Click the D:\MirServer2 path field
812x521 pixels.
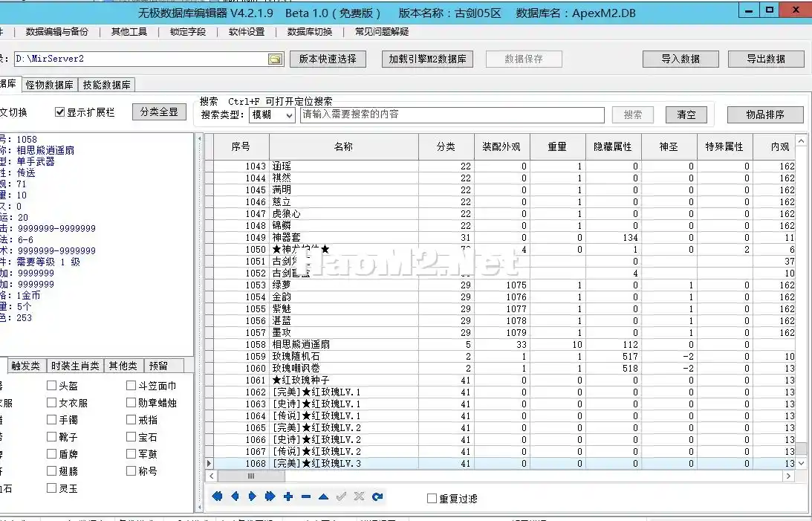141,59
